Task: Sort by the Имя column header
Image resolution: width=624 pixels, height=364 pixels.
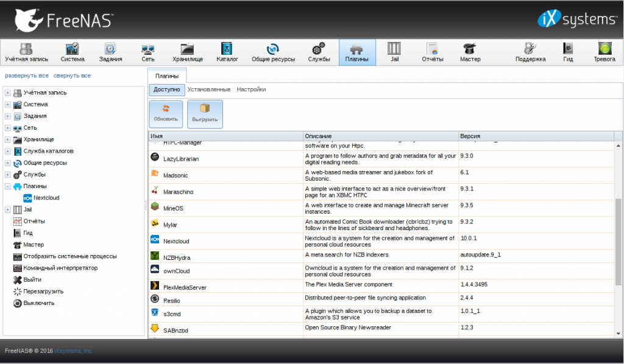Action: tap(226, 136)
